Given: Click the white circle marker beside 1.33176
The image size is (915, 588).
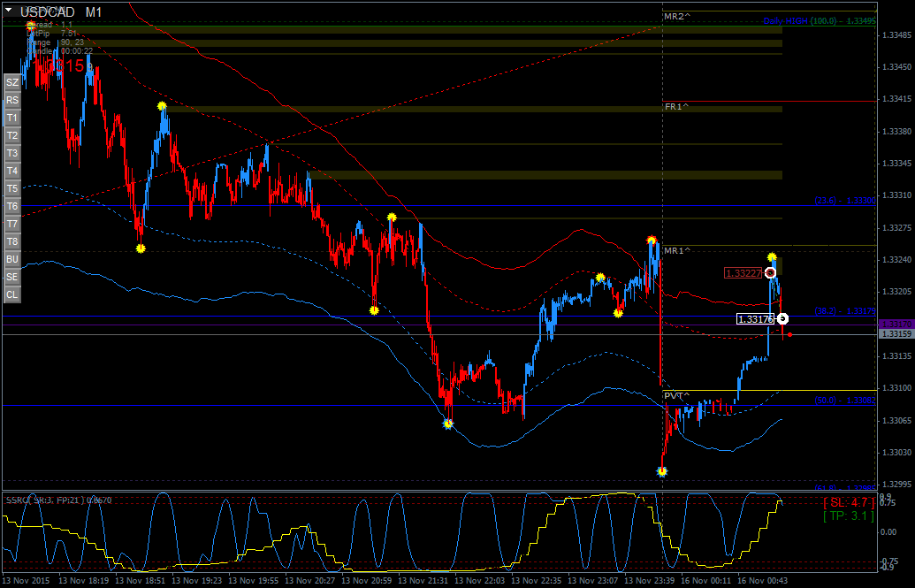Looking at the screenshot, I should point(782,319).
